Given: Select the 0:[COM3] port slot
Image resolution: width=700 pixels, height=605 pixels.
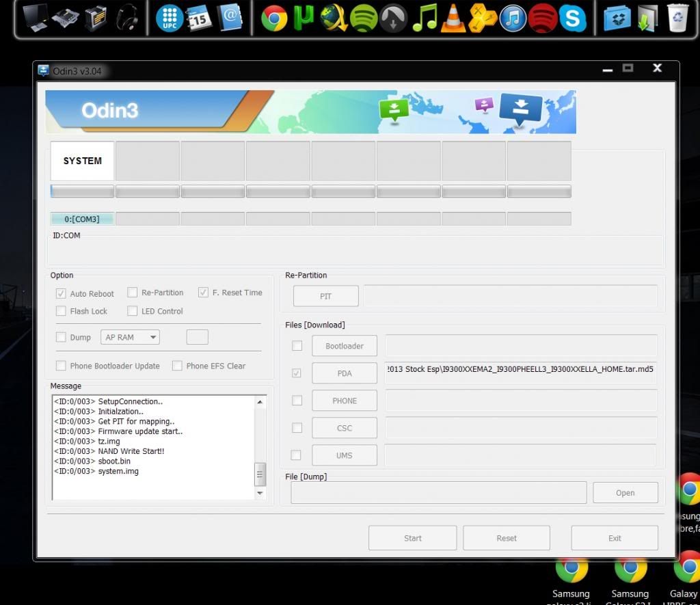Looking at the screenshot, I should [82, 219].
